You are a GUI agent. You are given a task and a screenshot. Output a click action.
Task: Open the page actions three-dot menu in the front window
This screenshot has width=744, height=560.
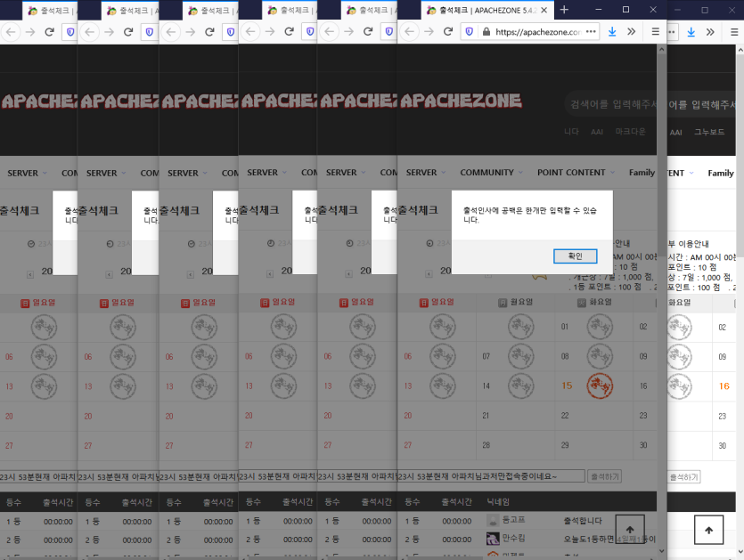[591, 31]
